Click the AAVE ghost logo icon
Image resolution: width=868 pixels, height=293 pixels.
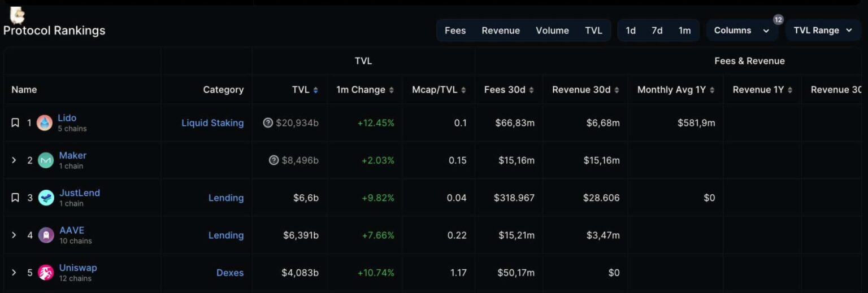pos(46,235)
